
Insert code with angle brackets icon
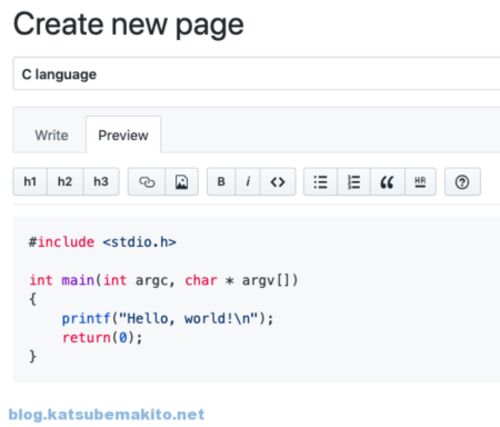click(278, 182)
